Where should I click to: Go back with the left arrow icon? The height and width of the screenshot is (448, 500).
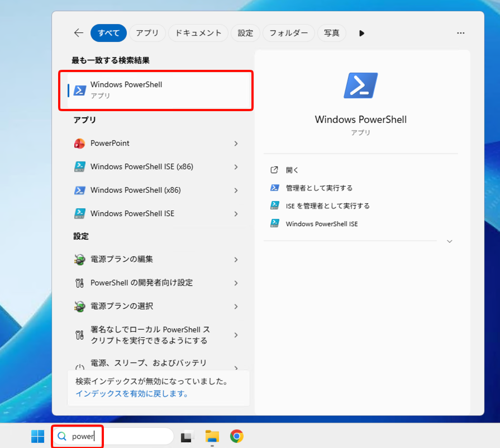[78, 33]
